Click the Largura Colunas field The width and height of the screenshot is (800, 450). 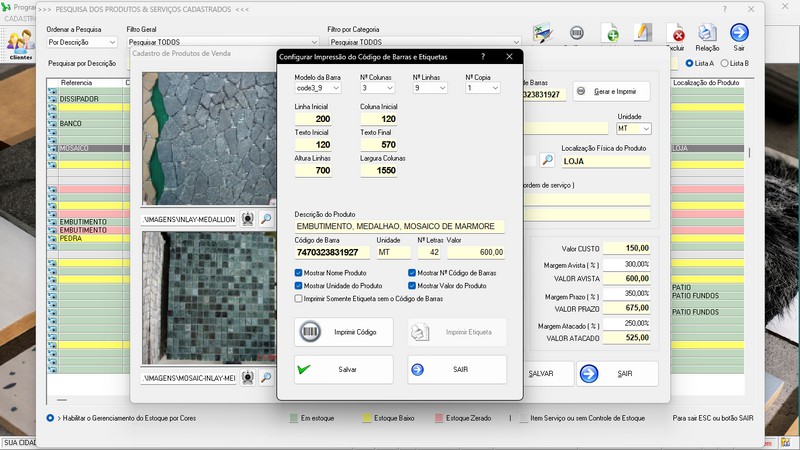pyautogui.click(x=379, y=170)
